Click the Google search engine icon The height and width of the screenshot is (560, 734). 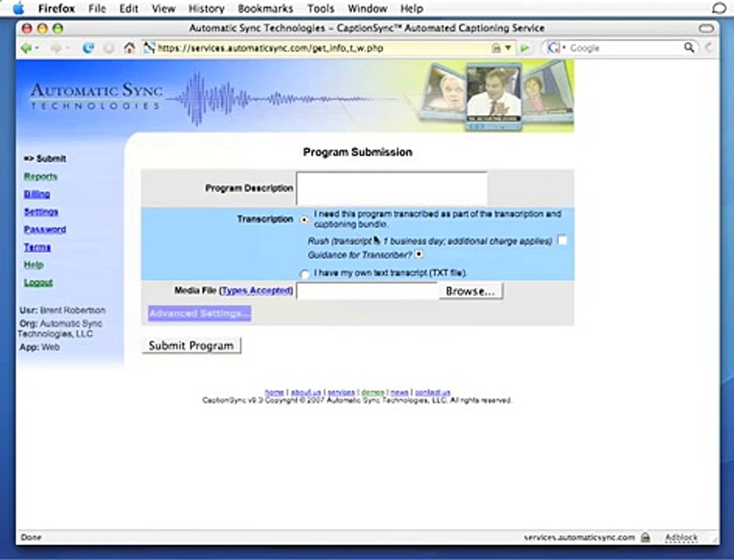554,47
